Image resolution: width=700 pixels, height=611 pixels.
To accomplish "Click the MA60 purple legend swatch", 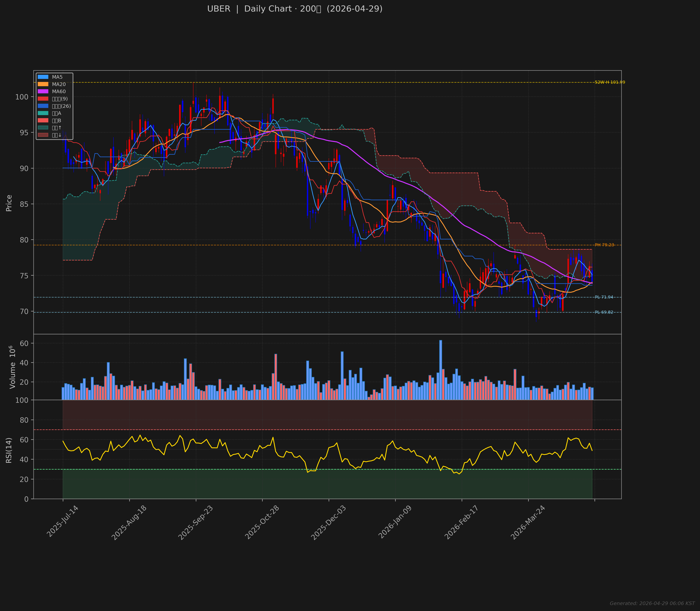I will [x=43, y=91].
